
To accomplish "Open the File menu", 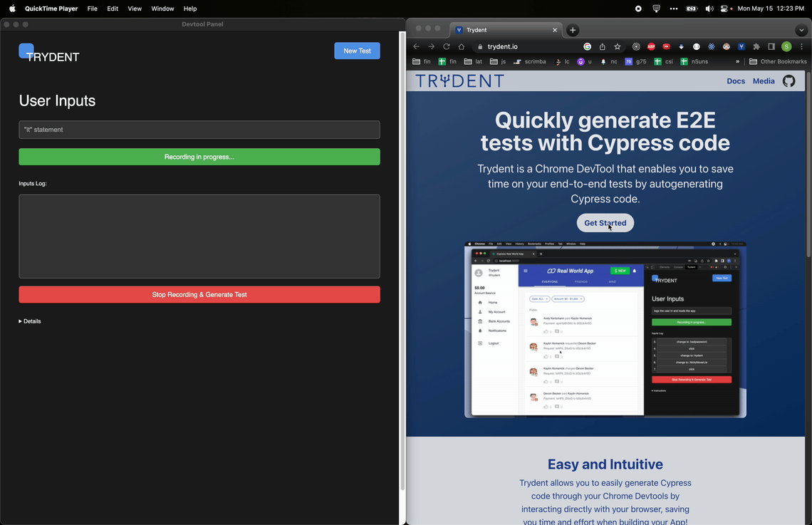I will point(92,9).
